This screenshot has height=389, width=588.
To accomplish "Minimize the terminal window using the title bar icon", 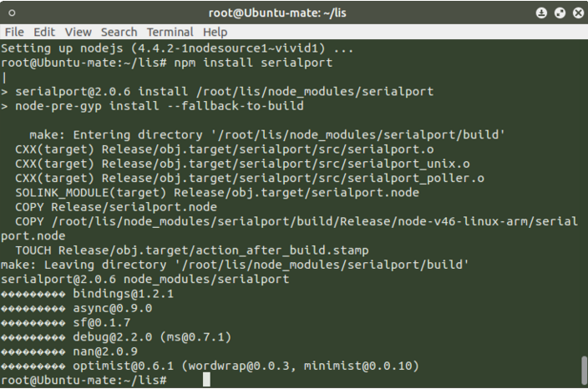I will [x=541, y=13].
